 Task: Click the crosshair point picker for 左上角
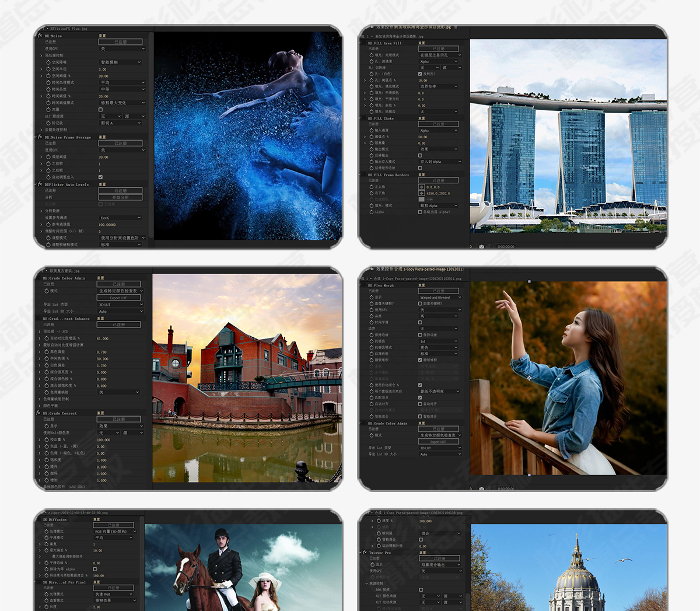click(x=422, y=187)
